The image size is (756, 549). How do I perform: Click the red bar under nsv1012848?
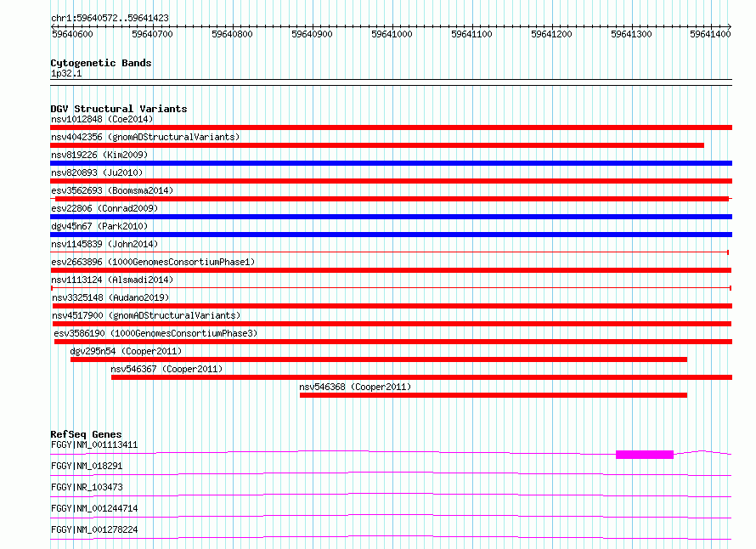(x=391, y=127)
